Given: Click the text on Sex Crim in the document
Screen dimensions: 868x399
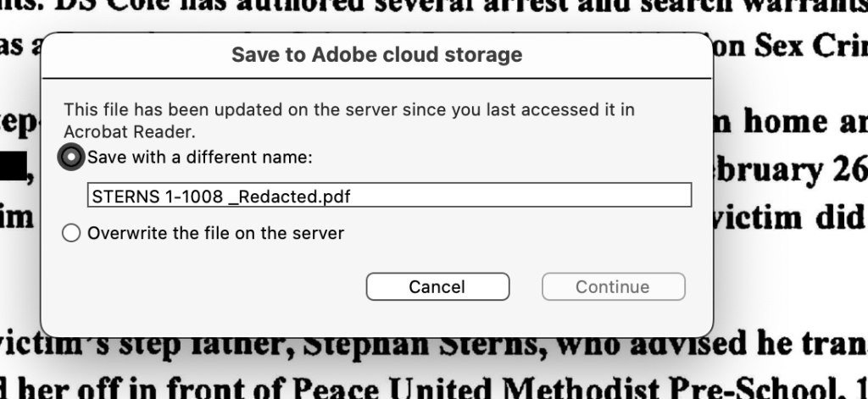Looking at the screenshot, I should [x=790, y=48].
